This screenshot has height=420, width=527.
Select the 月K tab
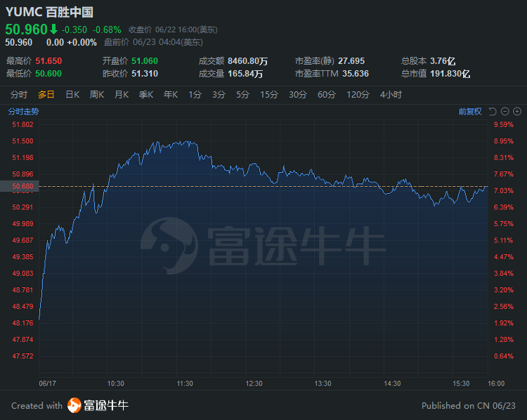point(122,95)
